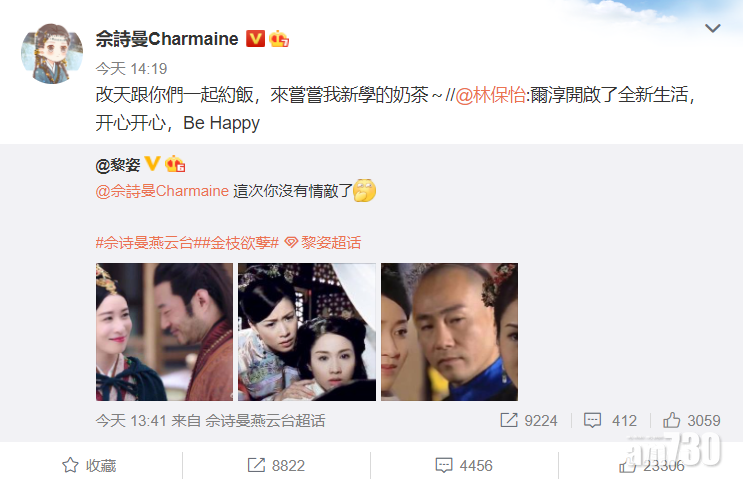View the first photo of smiling couple
This screenshot has width=743, height=486.
point(164,332)
